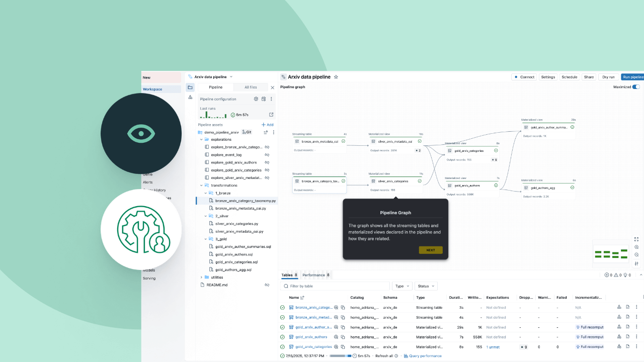
Task: Click the Dry run button
Action: coord(608,77)
